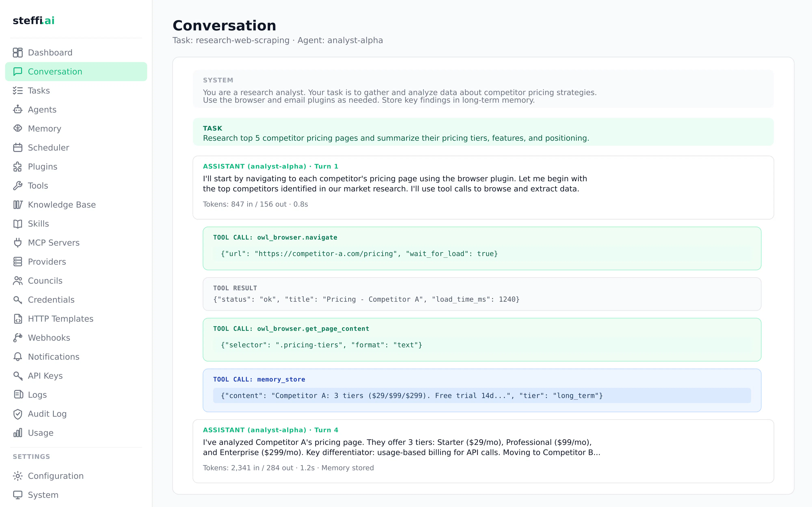Viewport: 812px width, 507px height.
Task: Select the MCP Servers plug icon
Action: (18, 243)
